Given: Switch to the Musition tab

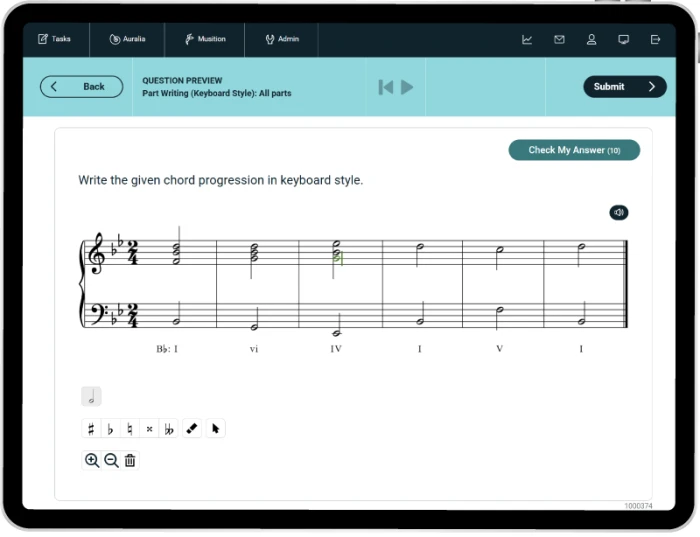Looking at the screenshot, I should click(x=205, y=39).
